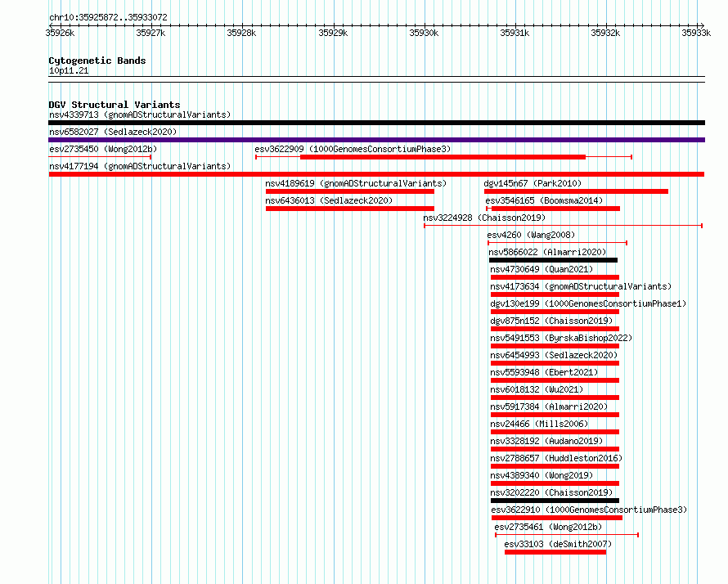Select nsv4389340 (Wong2019) label
This screenshot has width=728, height=584.
pos(542,475)
